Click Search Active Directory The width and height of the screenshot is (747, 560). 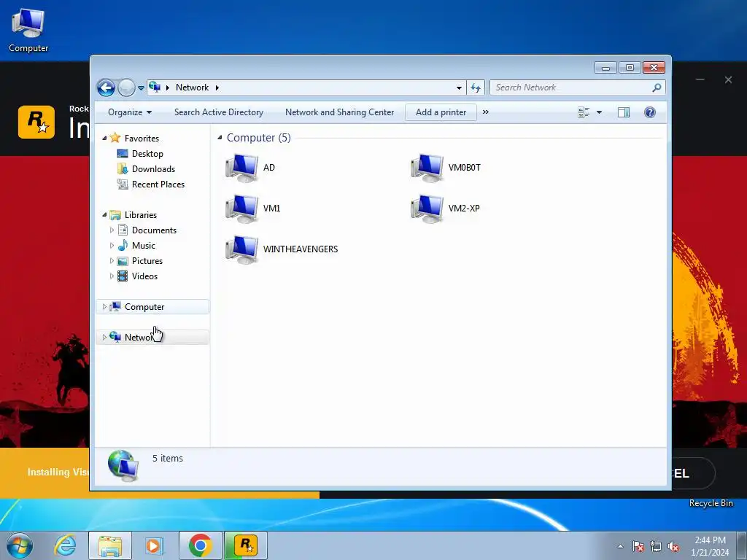[x=219, y=112]
